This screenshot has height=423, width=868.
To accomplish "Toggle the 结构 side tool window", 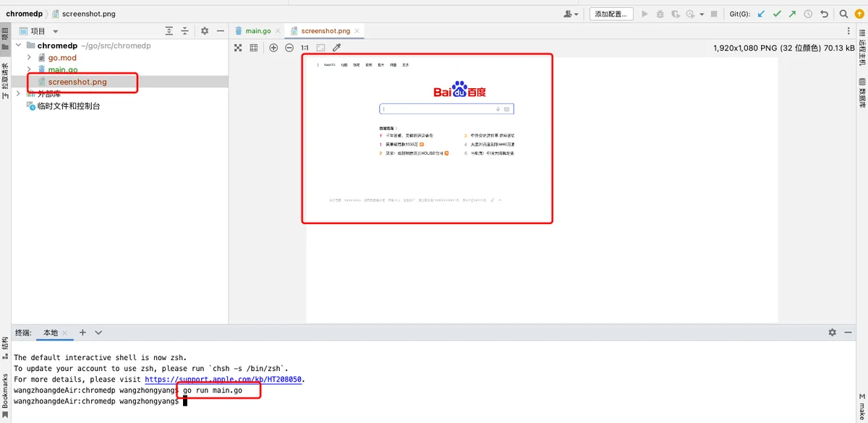I will click(x=5, y=347).
